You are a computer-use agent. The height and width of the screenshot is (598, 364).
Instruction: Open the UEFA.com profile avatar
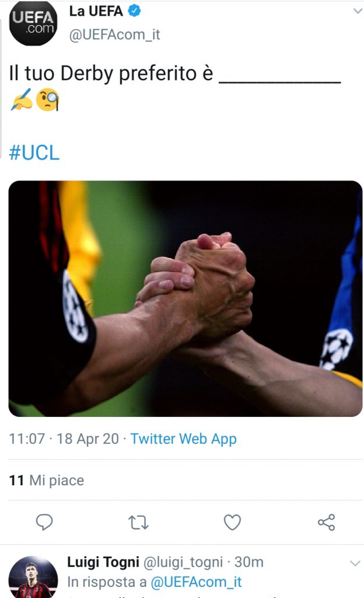click(x=33, y=23)
